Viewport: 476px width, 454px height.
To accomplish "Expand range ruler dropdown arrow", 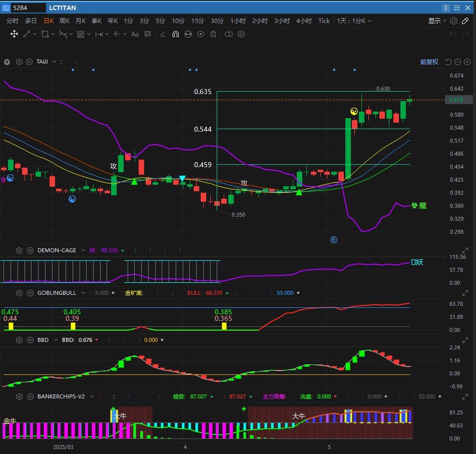I will coord(107,34).
